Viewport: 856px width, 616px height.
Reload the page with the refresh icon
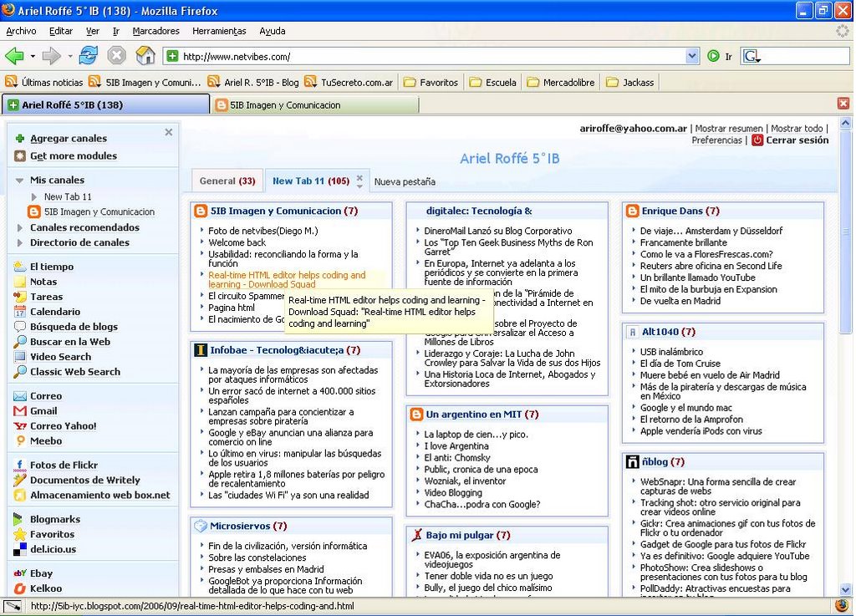pyautogui.click(x=88, y=56)
